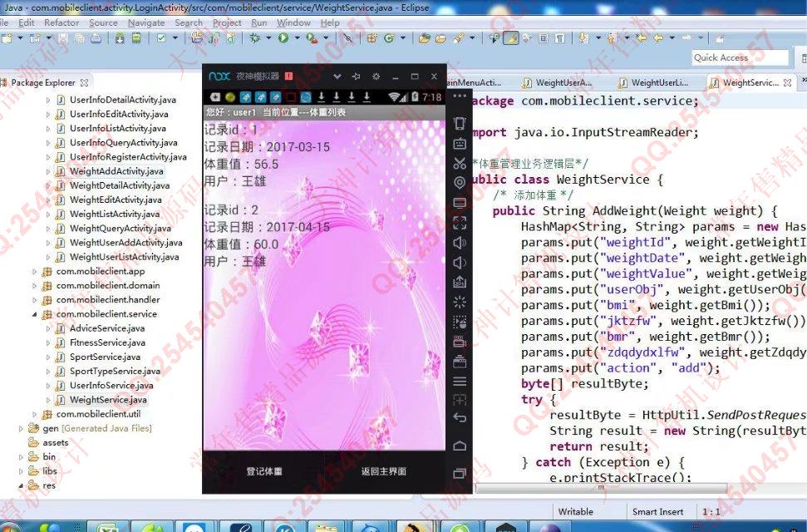This screenshot has height=532, width=807.
Task: Expand the com.mobileclient.app package
Action: pyautogui.click(x=35, y=272)
